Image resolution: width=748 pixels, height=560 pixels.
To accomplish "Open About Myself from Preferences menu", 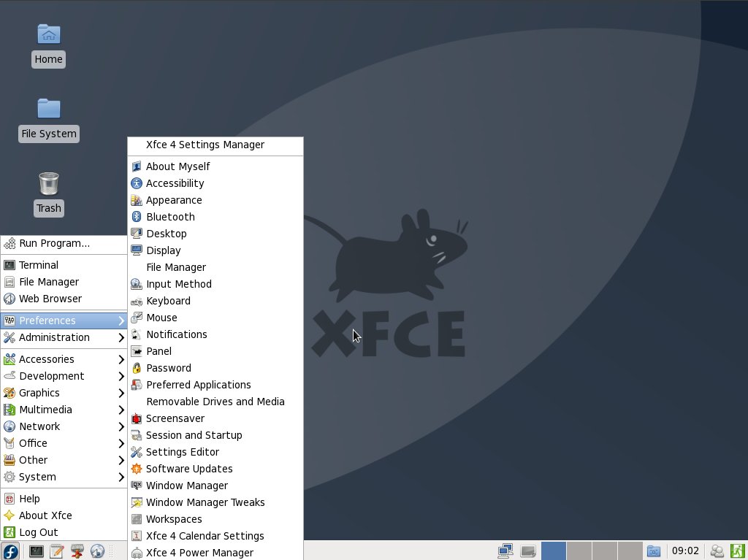I will coord(215,166).
